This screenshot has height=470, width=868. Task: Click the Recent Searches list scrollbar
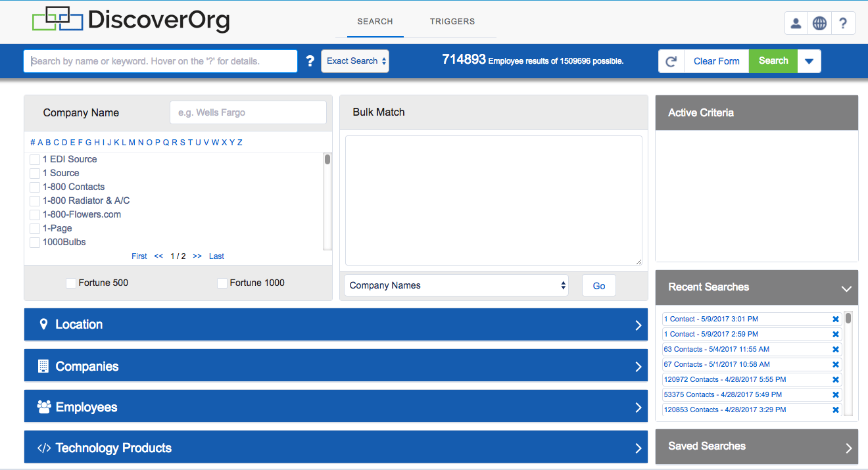click(848, 364)
